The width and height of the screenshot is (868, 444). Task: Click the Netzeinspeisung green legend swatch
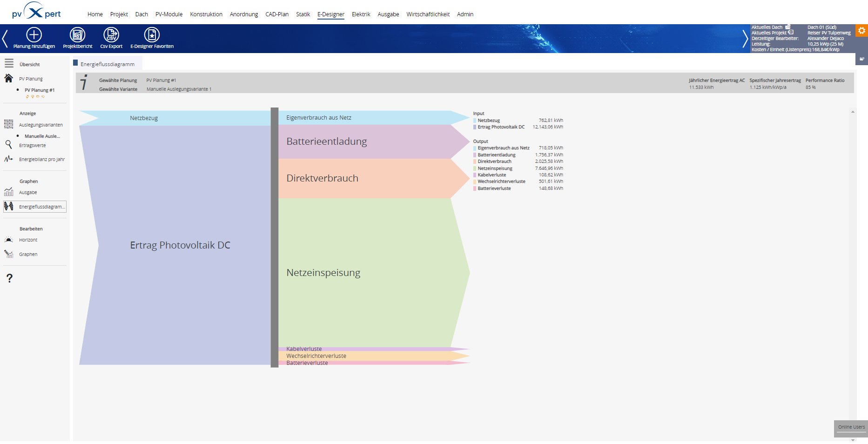click(475, 168)
